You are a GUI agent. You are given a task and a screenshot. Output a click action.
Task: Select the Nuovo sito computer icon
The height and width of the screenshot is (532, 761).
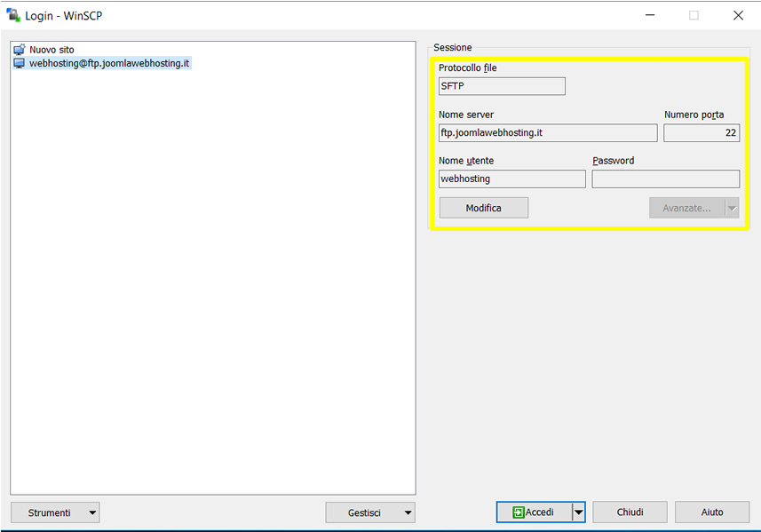click(x=19, y=50)
